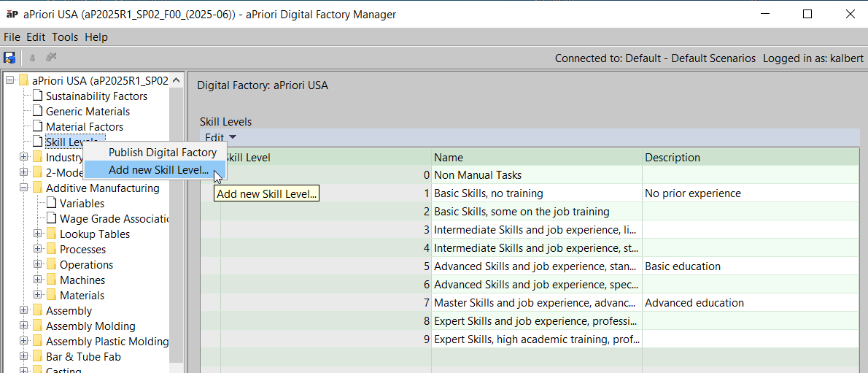Click the 'Non Manual Tasks' name cell
Image resolution: width=868 pixels, height=373 pixels.
tap(536, 175)
